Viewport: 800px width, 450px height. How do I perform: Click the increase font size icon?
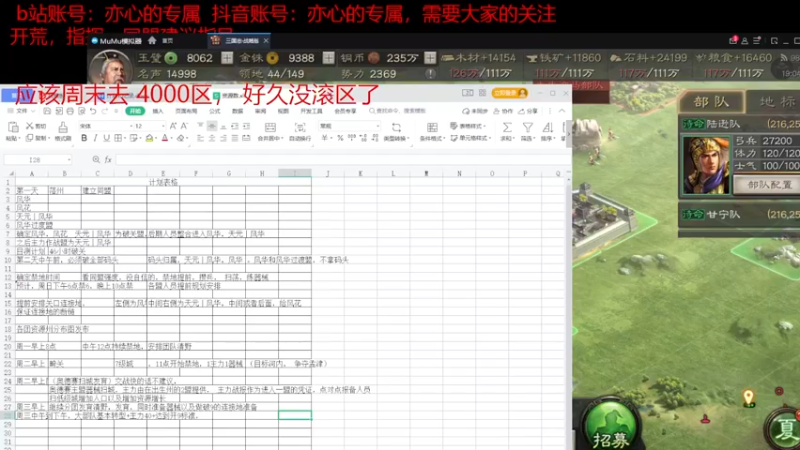point(173,126)
